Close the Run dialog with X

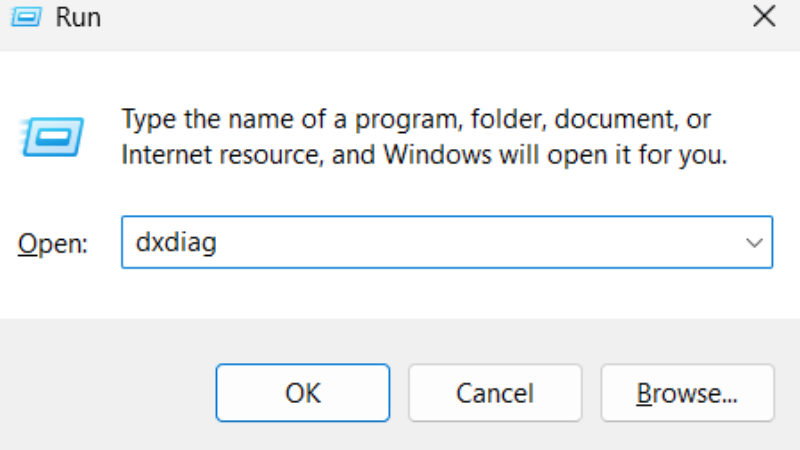click(x=764, y=17)
